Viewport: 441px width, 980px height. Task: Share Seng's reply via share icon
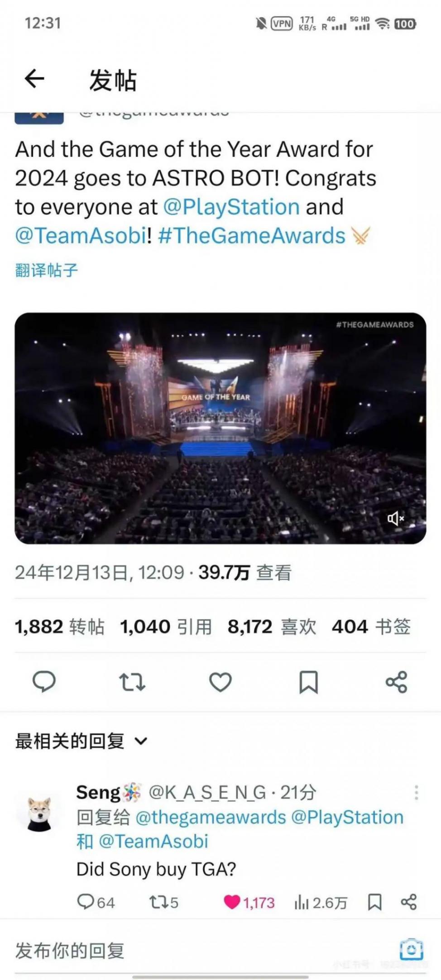pos(409,902)
